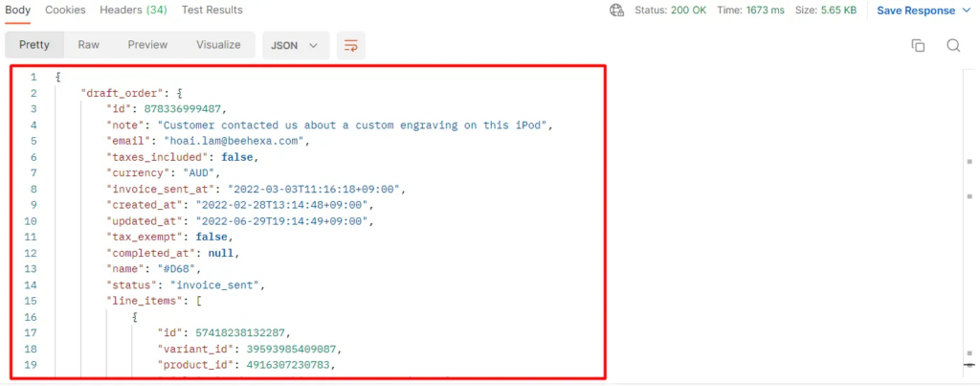Open the Test Results tab
Image resolution: width=980 pixels, height=386 pixels.
[212, 10]
